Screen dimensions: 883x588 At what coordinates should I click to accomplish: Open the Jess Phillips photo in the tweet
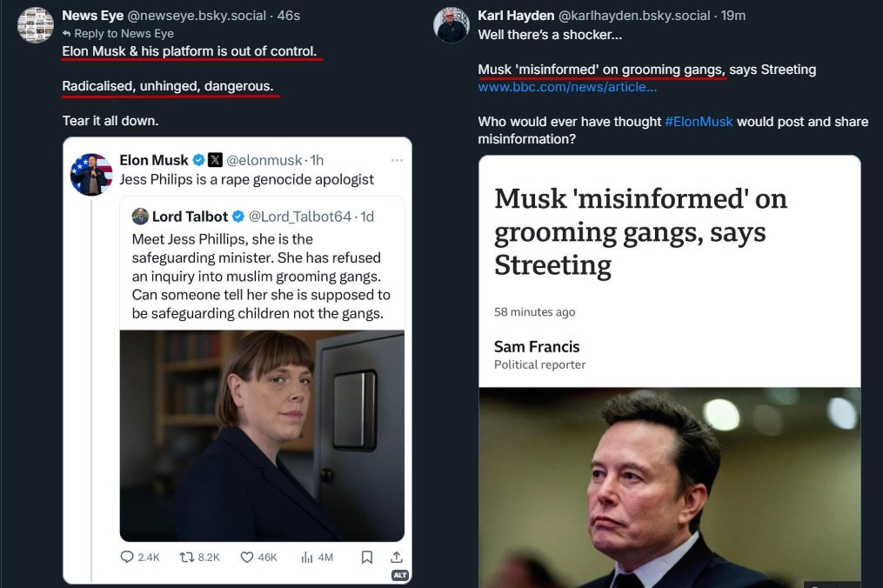point(262,435)
